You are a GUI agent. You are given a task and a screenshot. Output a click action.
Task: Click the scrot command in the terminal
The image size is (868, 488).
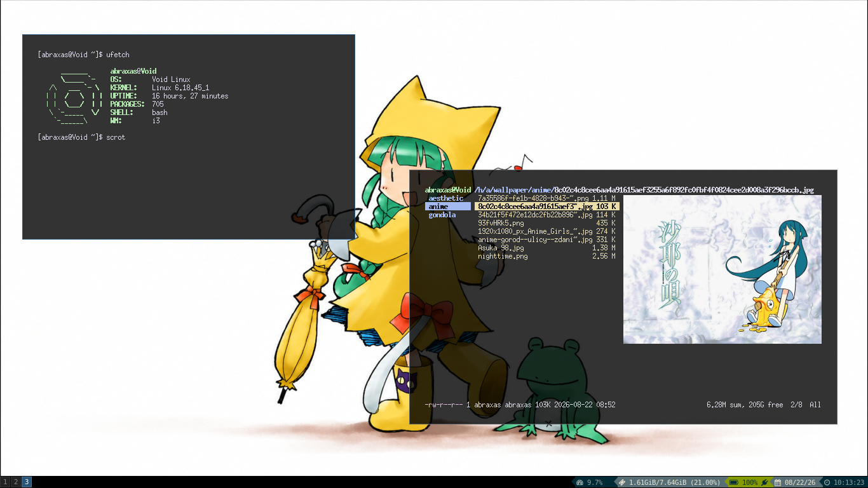[x=116, y=137]
